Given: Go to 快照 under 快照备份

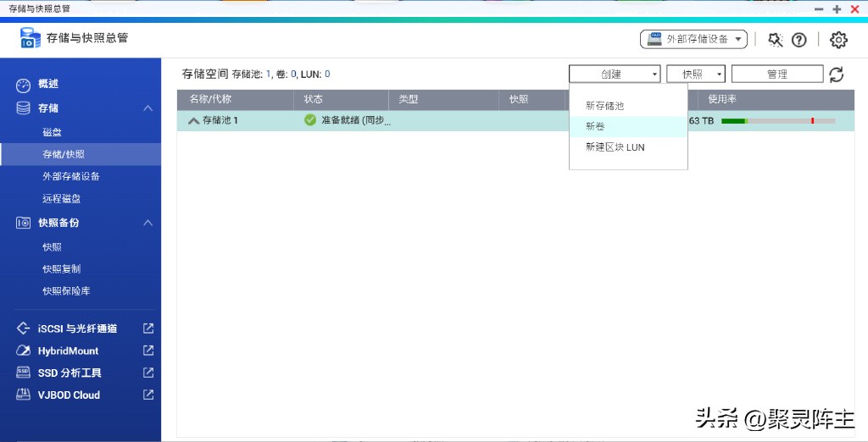Looking at the screenshot, I should pyautogui.click(x=52, y=246).
